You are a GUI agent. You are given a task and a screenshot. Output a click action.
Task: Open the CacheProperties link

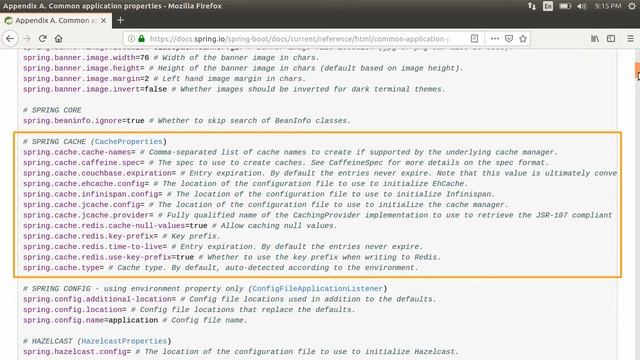pos(129,142)
